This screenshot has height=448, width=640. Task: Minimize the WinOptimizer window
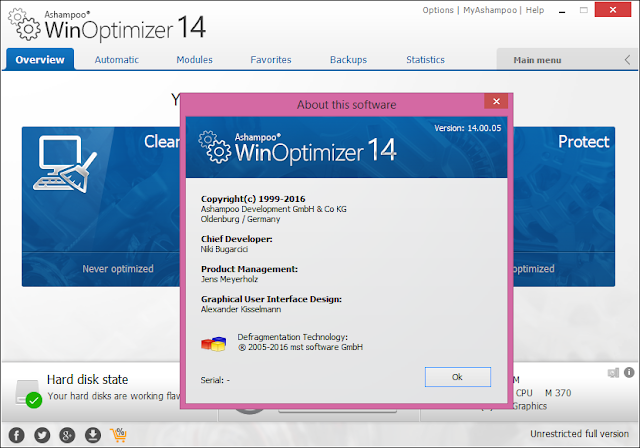[562, 10]
